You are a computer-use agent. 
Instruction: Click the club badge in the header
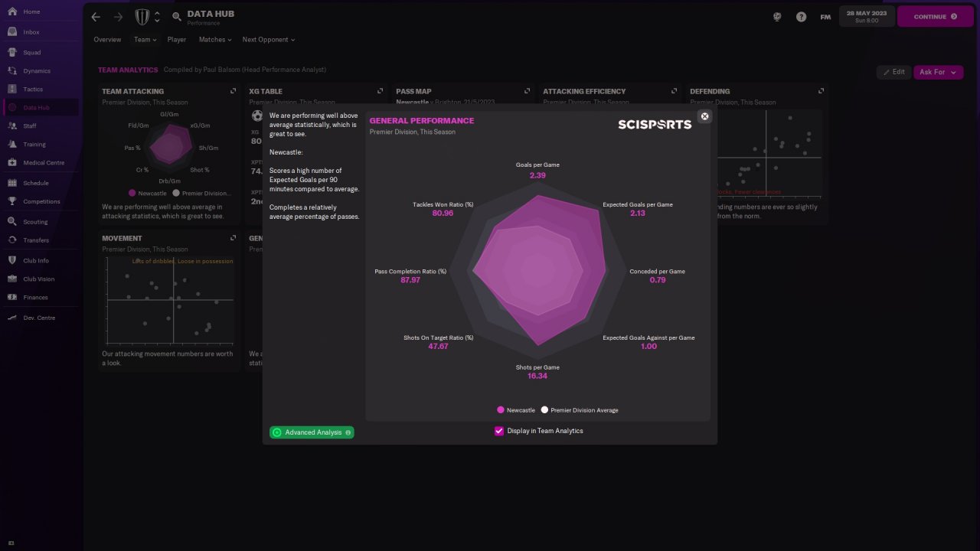[x=142, y=17]
